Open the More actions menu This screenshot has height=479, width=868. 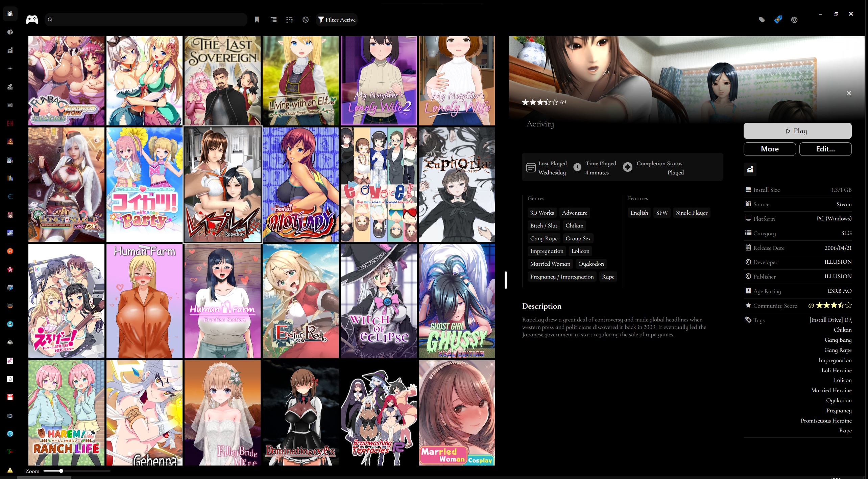coord(770,149)
